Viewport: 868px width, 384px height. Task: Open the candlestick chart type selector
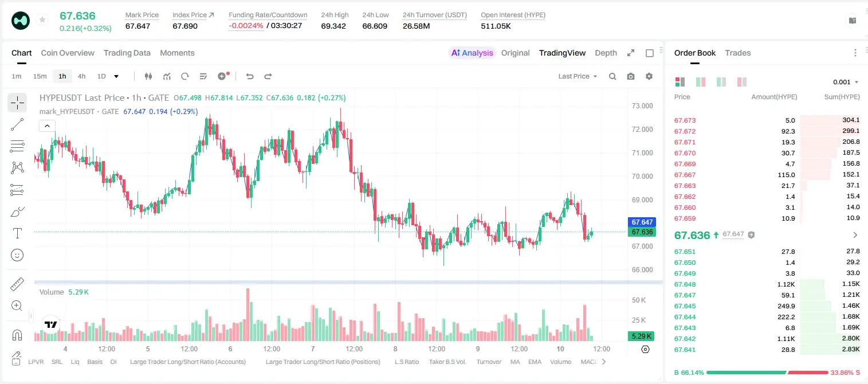pos(149,76)
